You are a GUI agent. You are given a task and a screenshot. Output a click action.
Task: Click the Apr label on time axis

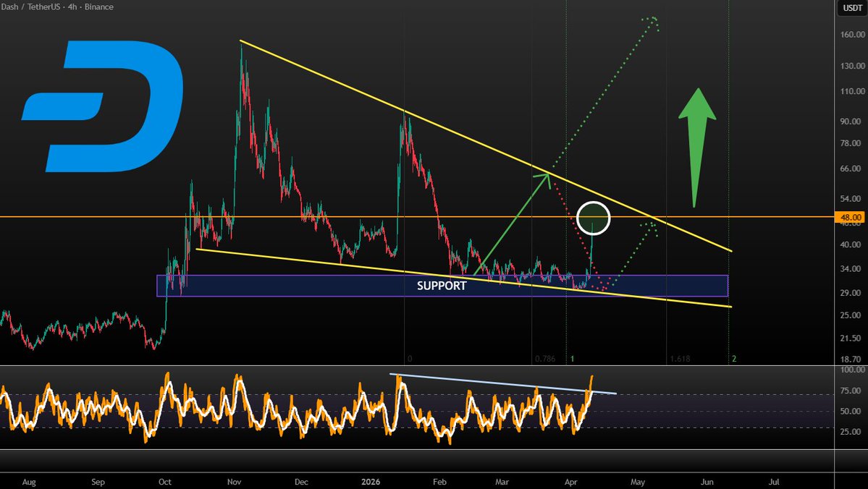pos(570,482)
